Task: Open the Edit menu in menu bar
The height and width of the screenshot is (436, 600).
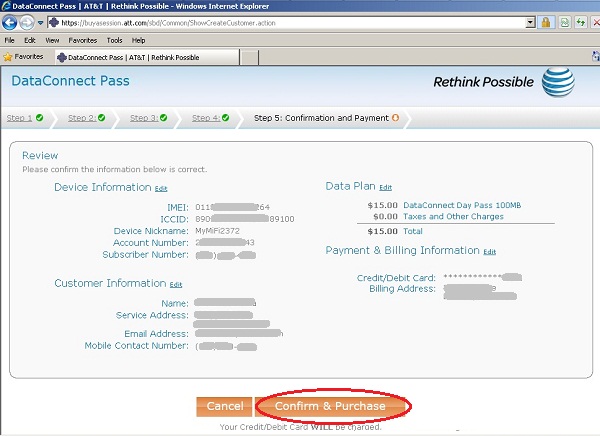Action: 30,40
